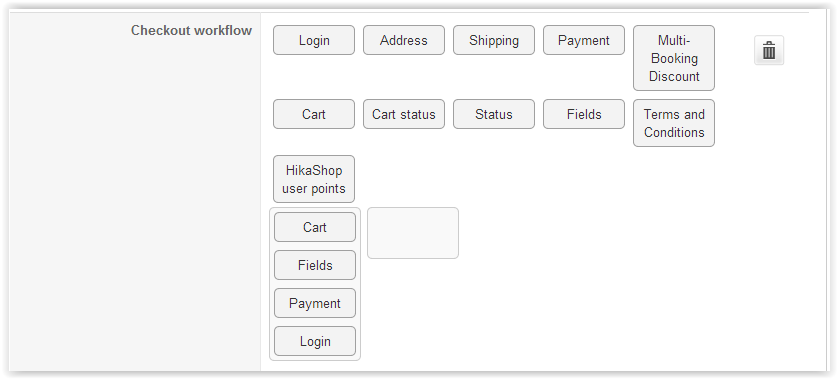Pick the Multi-Booking Discount block
Image resolution: width=838 pixels, height=379 pixels.
[x=674, y=58]
